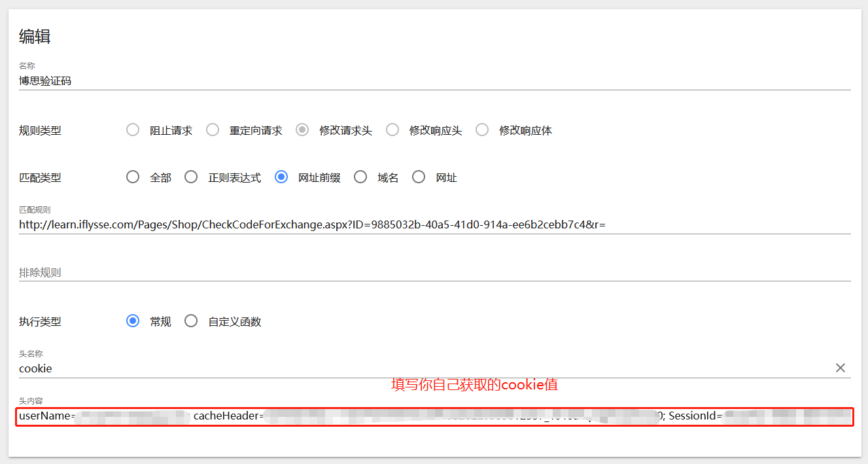Select 网址 as the match type
The image size is (868, 464).
click(x=419, y=177)
